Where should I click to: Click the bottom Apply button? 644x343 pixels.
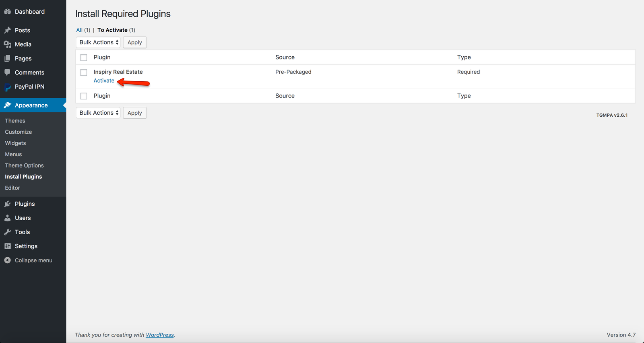pyautogui.click(x=135, y=113)
